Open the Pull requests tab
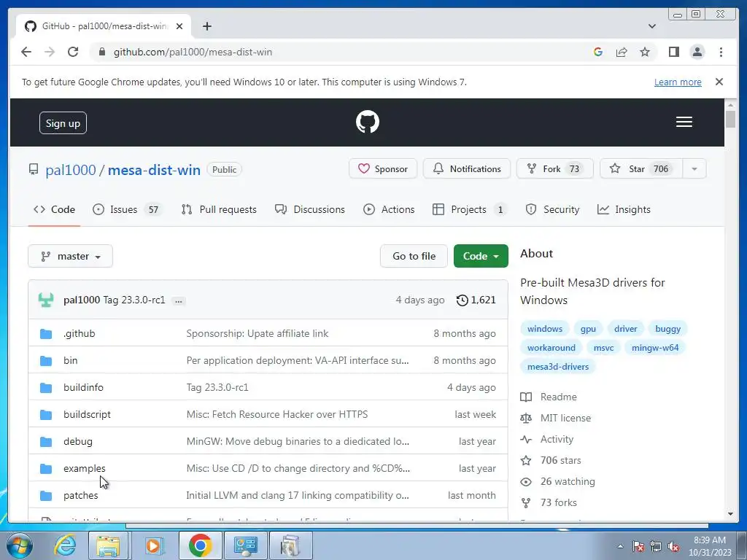Viewport: 747px width, 560px height. click(x=219, y=209)
